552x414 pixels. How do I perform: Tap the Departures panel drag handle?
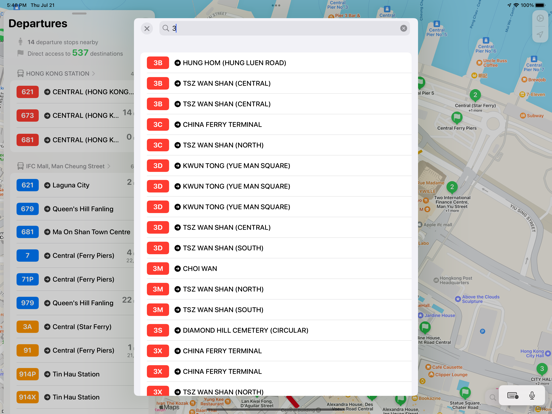point(79,14)
